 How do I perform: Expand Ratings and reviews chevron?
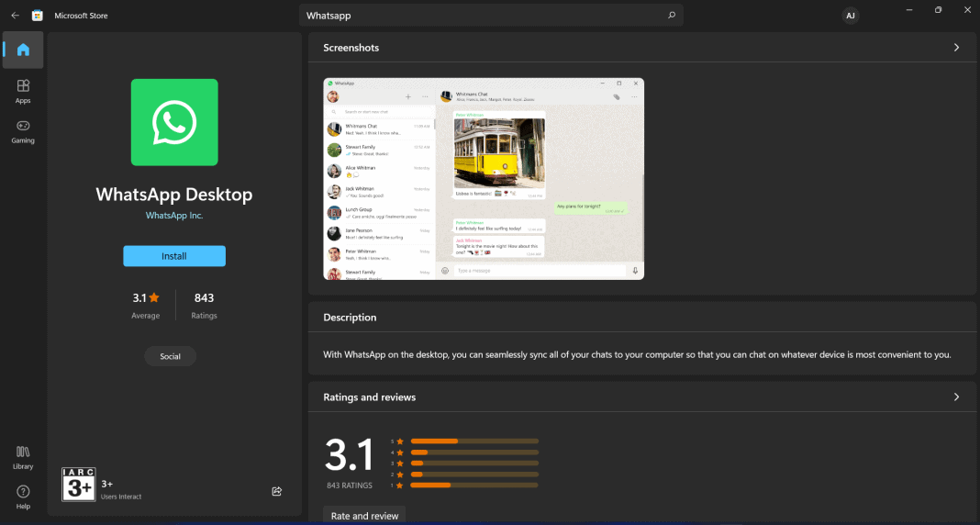956,397
